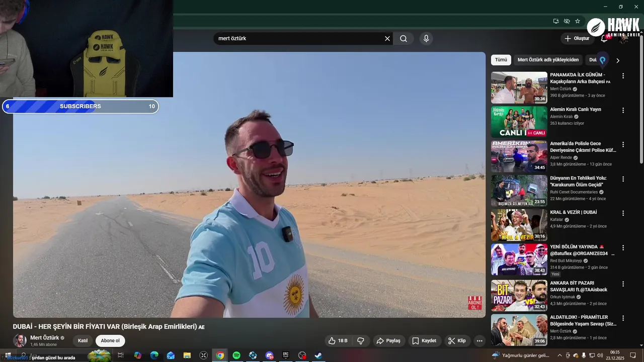Click the install app icon in address bar
The image size is (644, 362).
[x=556, y=21]
